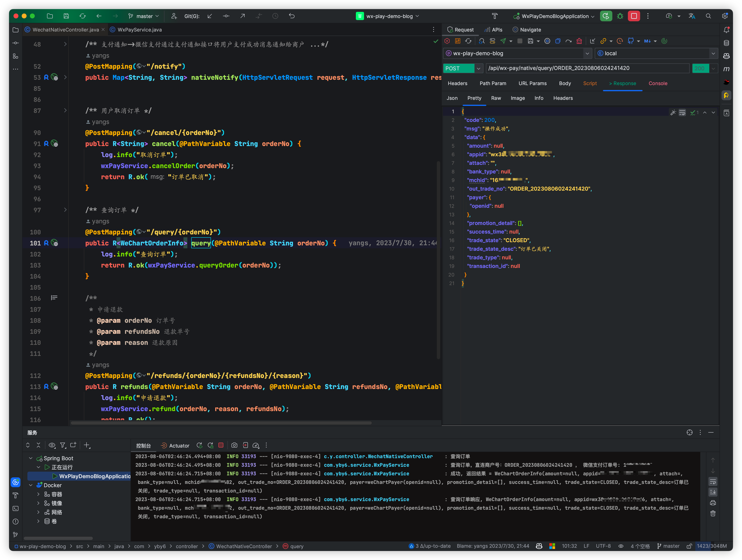Open the Database tool window icon
The image size is (742, 560).
pos(726,43)
